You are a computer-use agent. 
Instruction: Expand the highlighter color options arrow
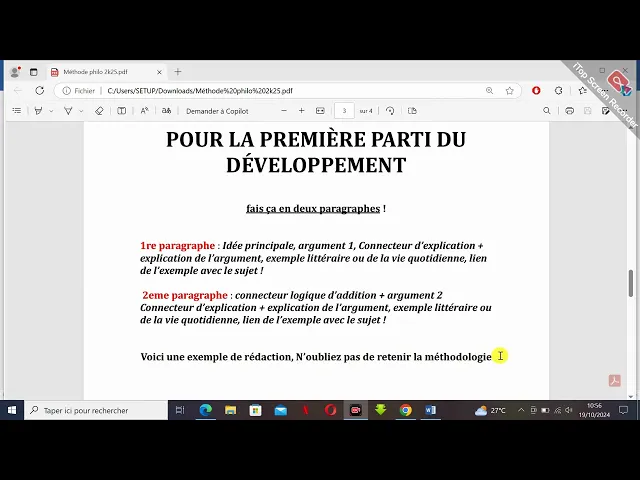point(51,111)
